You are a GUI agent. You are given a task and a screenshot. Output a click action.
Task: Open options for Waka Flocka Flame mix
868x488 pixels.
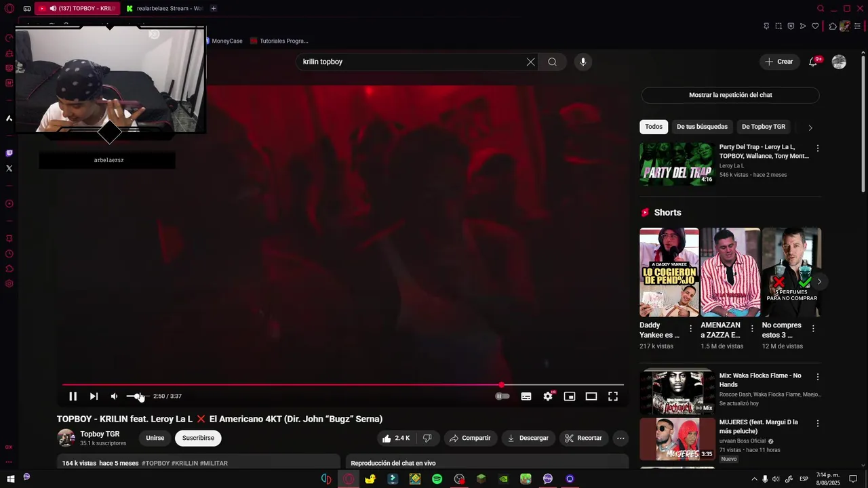click(817, 377)
